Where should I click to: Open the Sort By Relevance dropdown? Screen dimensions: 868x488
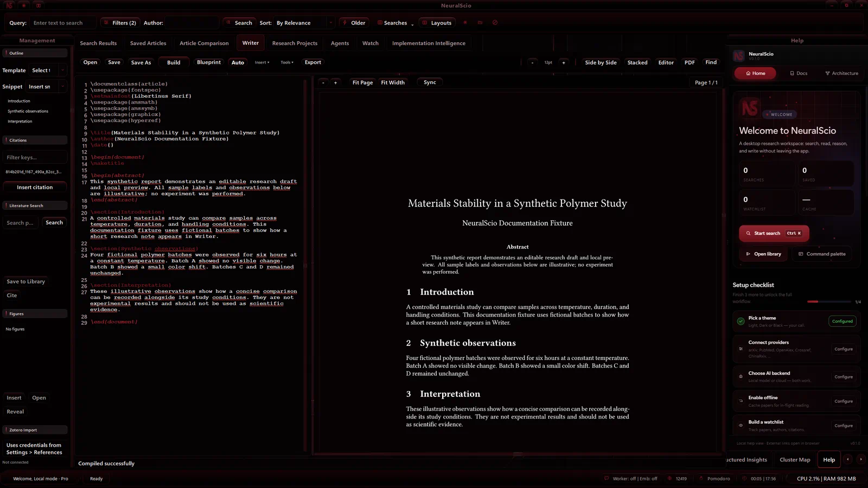(x=304, y=23)
